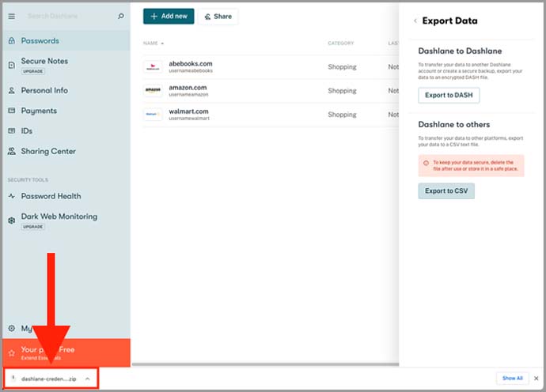Click the warning info icon
The height and width of the screenshot is (392, 546).
426,163
